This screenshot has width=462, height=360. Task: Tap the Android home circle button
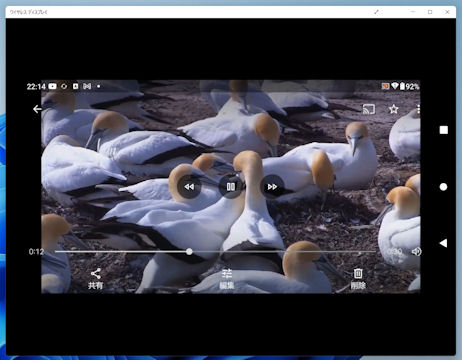[443, 187]
